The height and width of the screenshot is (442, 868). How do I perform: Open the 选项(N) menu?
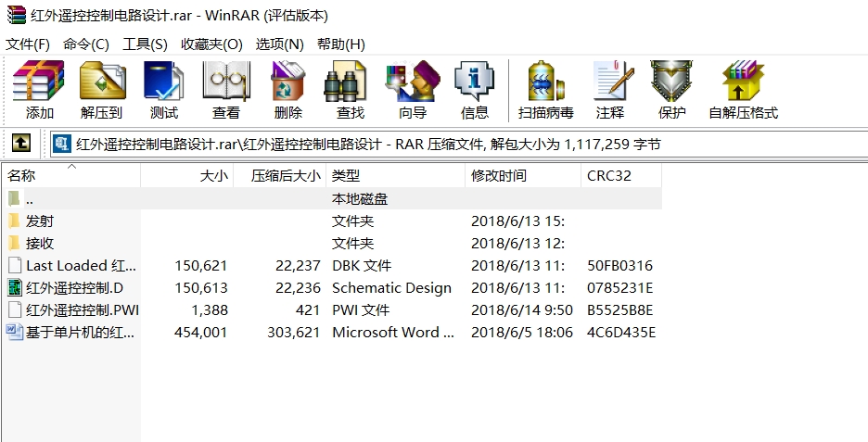tap(279, 44)
